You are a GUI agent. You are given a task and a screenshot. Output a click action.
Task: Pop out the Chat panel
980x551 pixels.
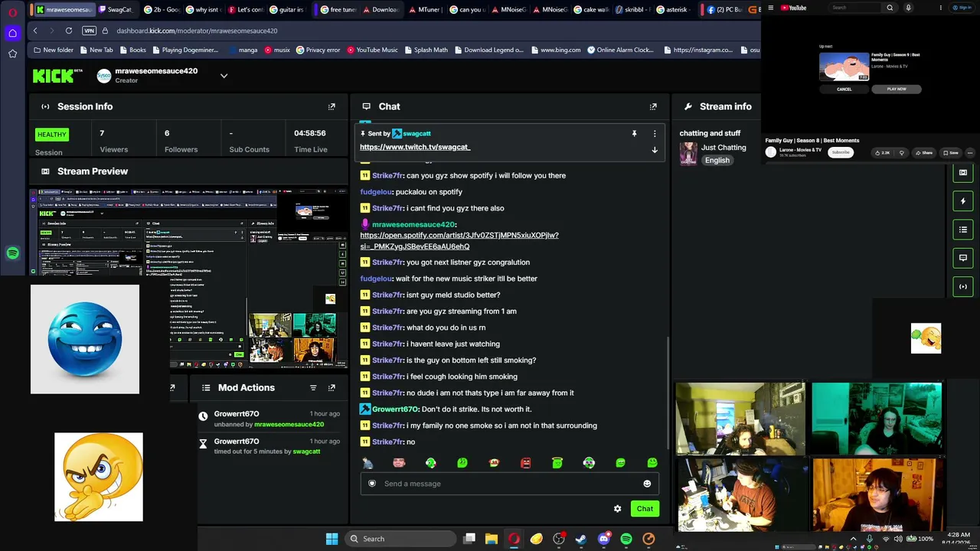click(653, 106)
